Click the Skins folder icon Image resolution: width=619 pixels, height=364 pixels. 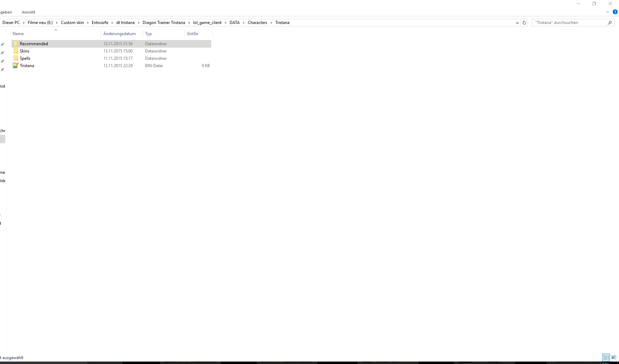click(16, 51)
